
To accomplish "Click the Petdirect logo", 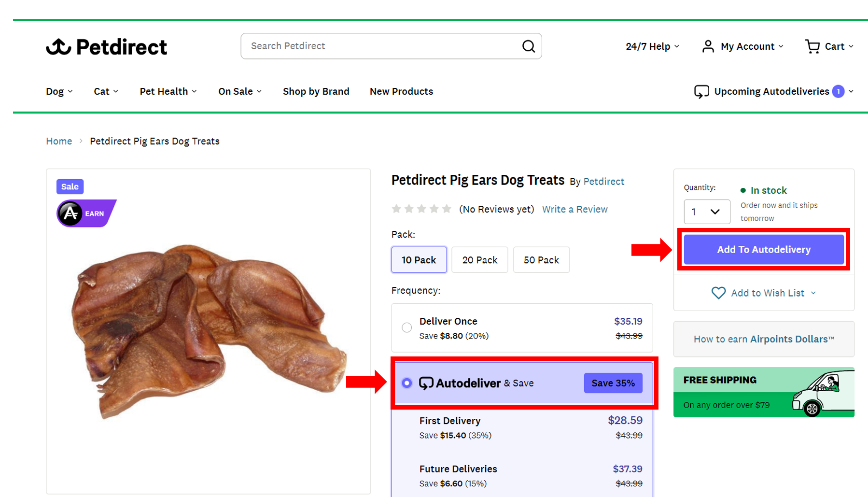I will [106, 47].
